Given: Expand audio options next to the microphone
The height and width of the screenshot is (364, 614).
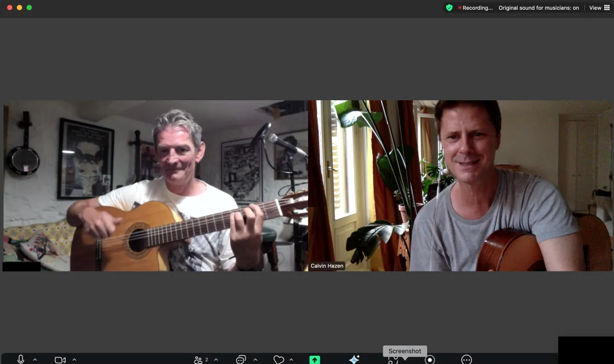Looking at the screenshot, I should (35, 359).
